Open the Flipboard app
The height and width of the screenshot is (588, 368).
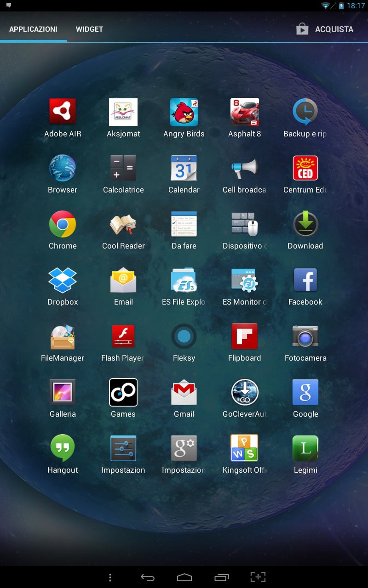click(x=245, y=336)
